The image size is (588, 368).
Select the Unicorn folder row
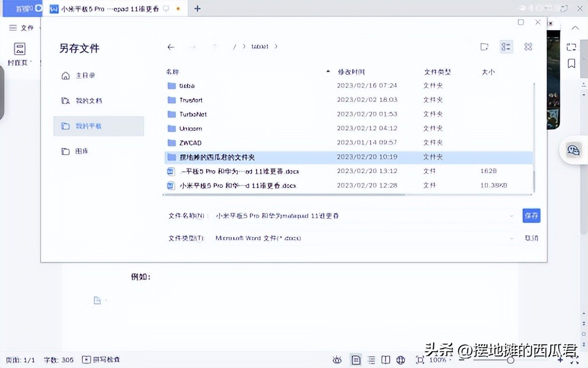pos(348,128)
